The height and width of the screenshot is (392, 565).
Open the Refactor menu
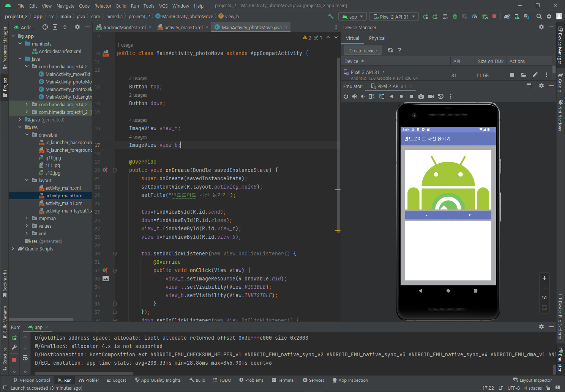click(x=103, y=6)
